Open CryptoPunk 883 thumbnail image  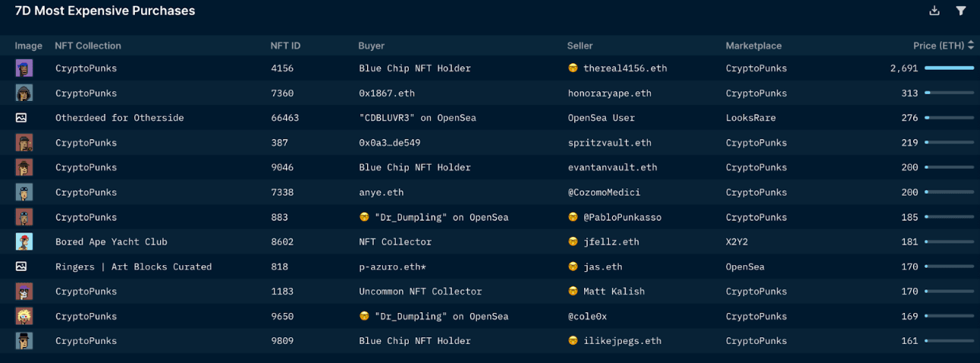[24, 216]
